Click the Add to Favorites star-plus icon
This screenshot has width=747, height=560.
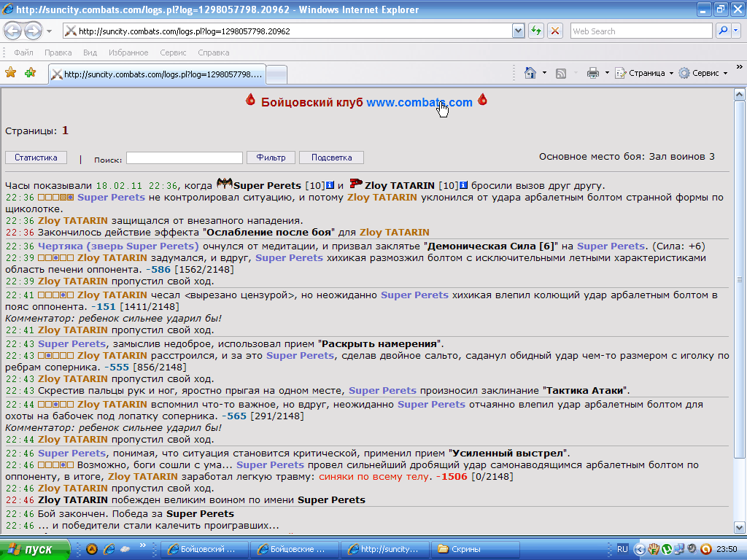click(x=31, y=73)
